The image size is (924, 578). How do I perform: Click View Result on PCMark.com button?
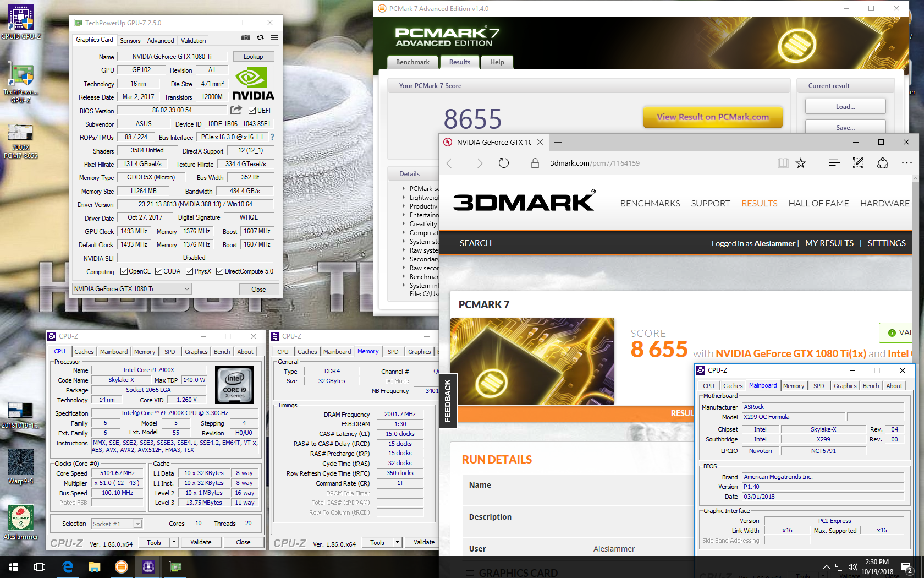pos(713,117)
